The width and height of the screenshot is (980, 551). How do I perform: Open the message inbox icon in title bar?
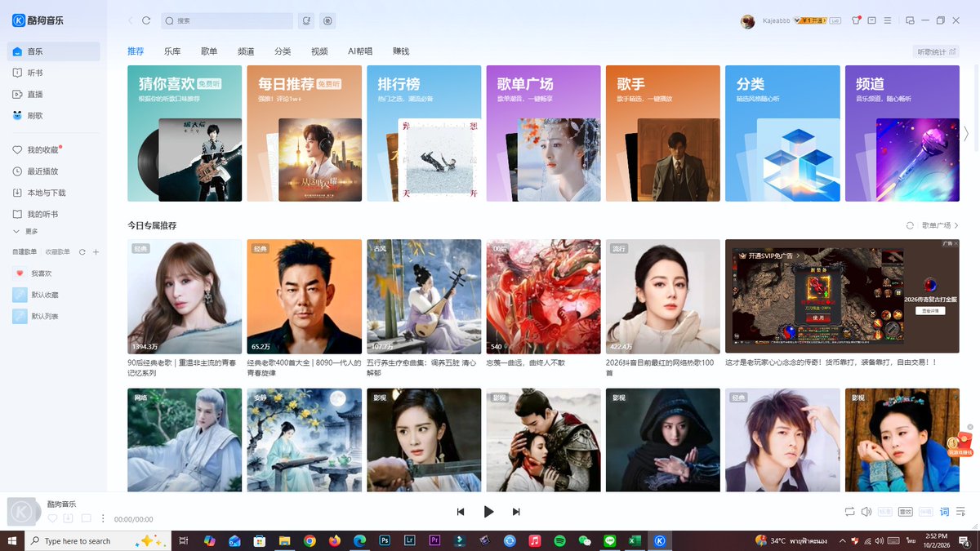click(x=871, y=20)
